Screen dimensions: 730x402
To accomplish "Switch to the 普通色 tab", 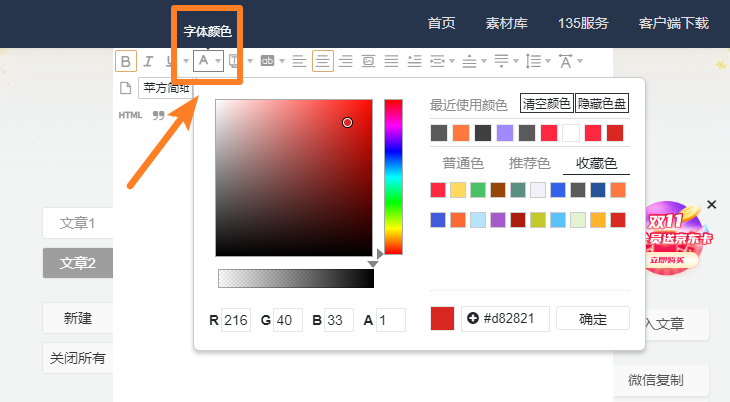I will [463, 163].
